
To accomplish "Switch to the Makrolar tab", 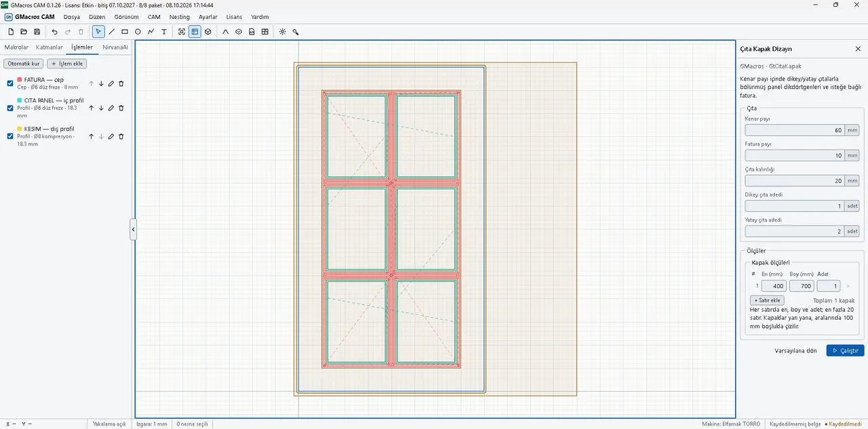I will point(16,47).
